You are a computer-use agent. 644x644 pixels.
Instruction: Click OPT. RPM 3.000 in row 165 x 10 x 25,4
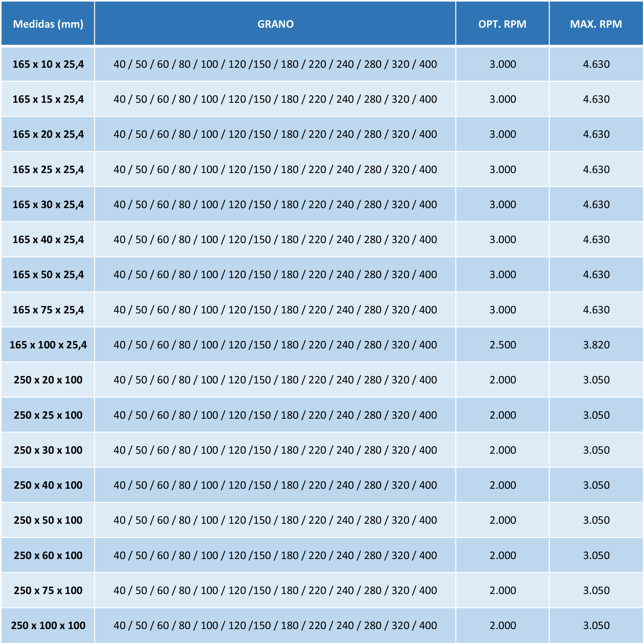tap(503, 64)
